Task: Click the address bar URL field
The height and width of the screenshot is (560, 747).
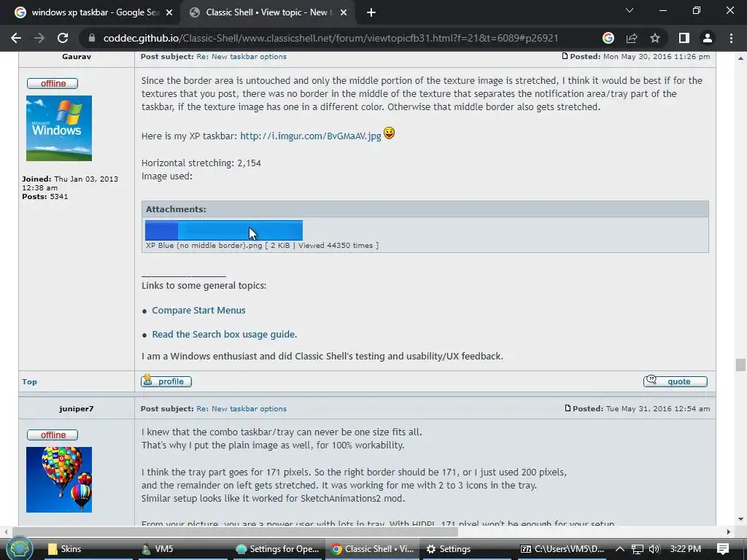Action: pos(330,38)
